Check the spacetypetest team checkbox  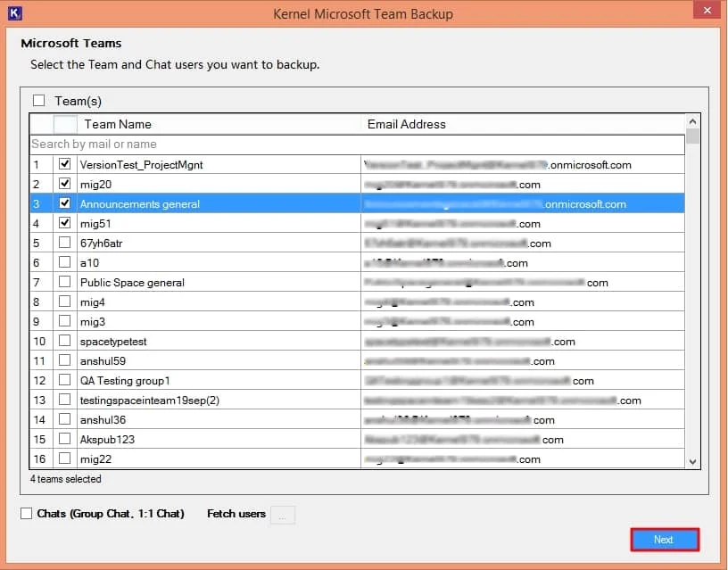tap(65, 340)
